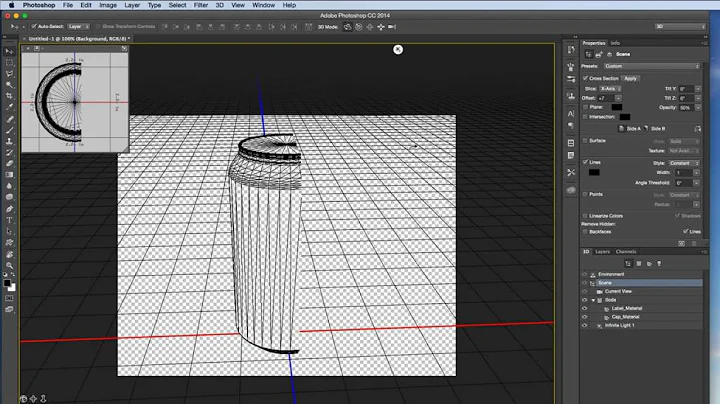Screen dimensions: 720x404
Task: Filter 3D panel by materials
Action: point(649,264)
